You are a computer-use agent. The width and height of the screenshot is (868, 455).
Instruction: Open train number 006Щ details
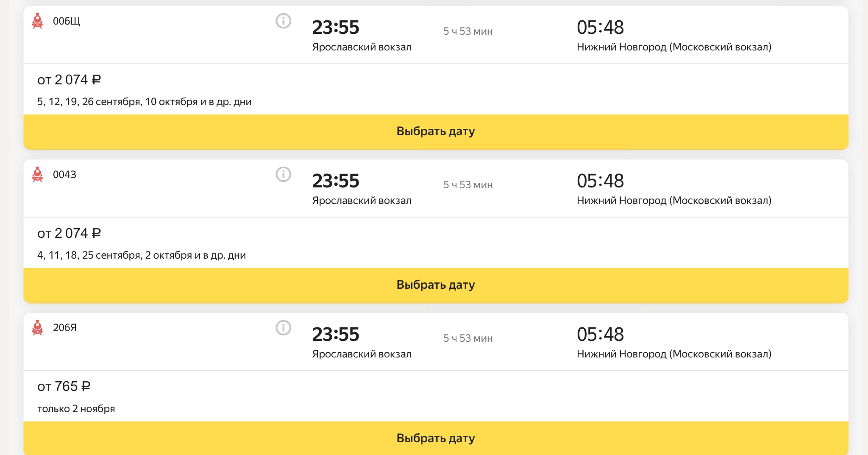tap(67, 21)
